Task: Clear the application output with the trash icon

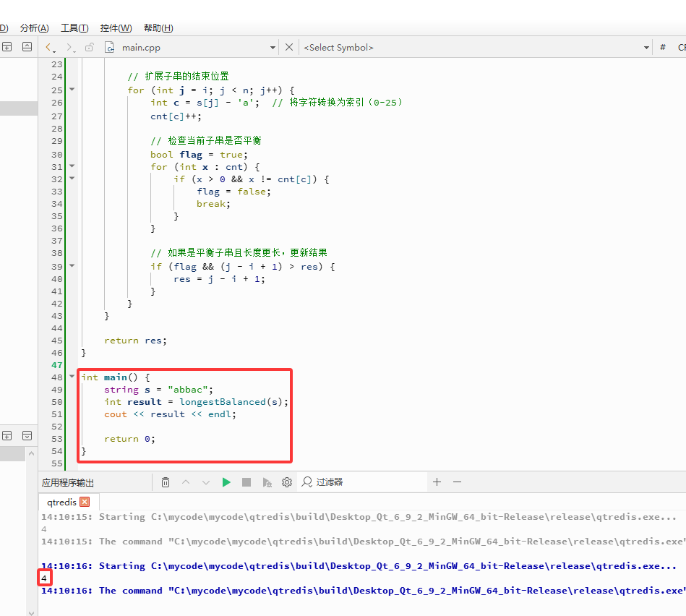Action: point(166,482)
